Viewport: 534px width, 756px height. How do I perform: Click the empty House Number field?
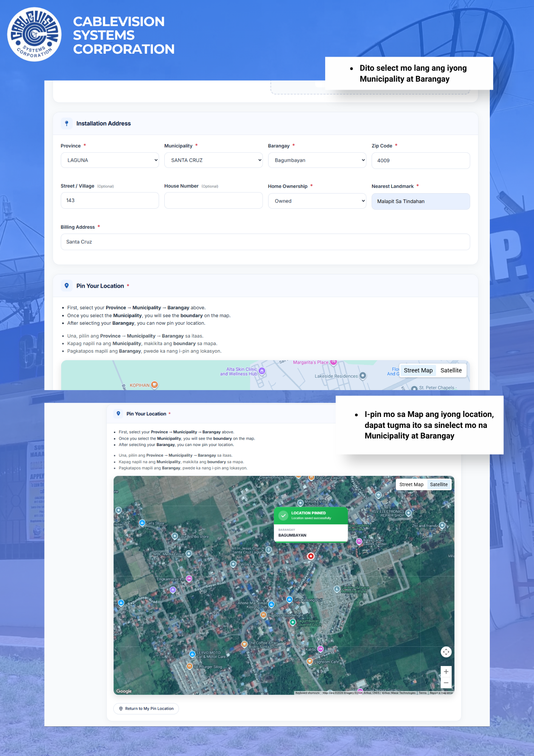click(x=213, y=200)
